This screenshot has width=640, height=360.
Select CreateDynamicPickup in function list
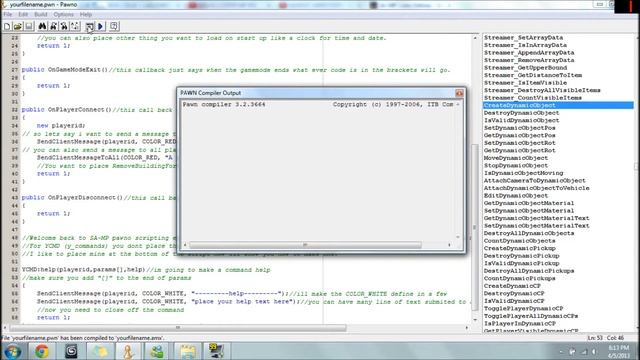pos(520,248)
